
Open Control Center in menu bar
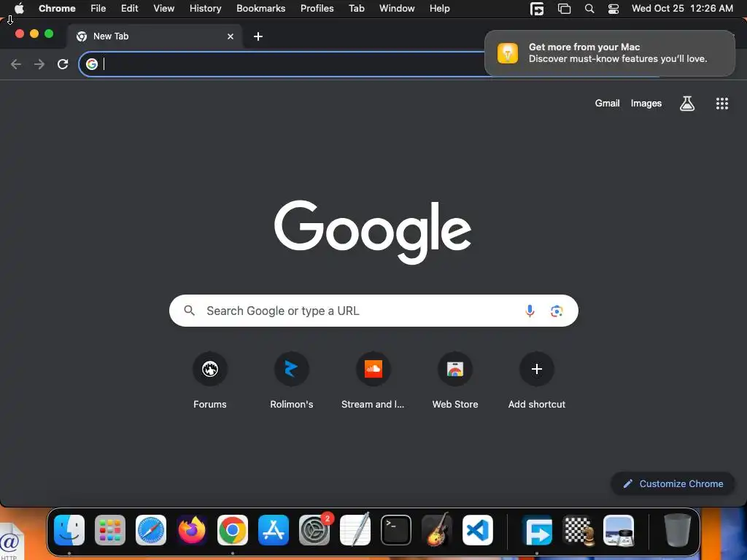[x=614, y=9]
